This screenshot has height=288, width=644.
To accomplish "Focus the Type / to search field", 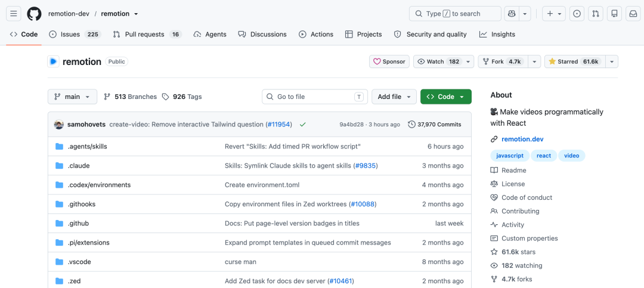I will coord(455,14).
